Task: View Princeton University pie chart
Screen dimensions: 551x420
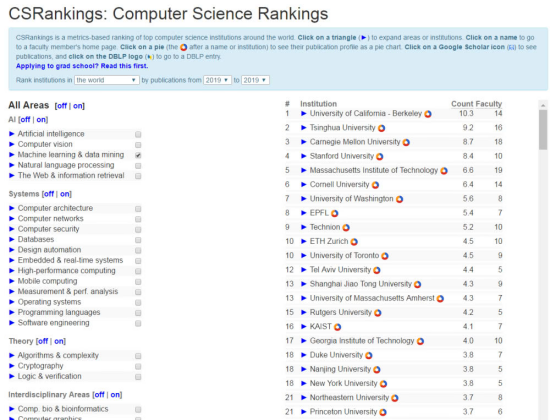Action: 383,412
